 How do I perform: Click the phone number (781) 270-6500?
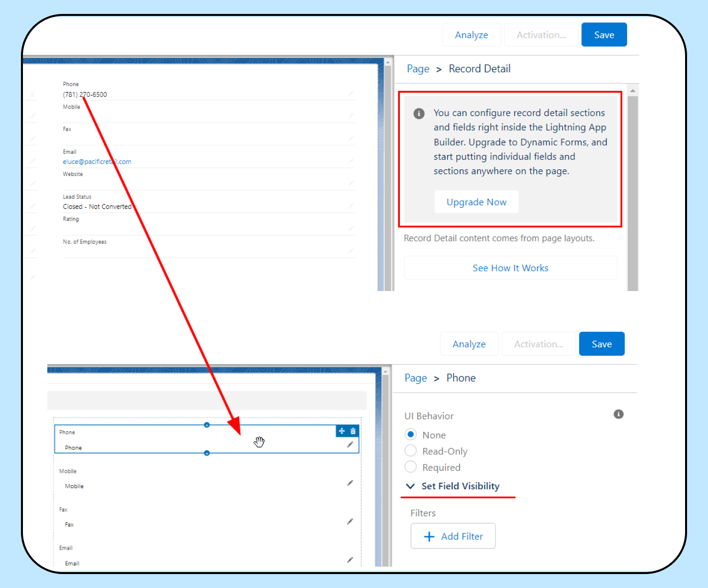click(x=85, y=94)
